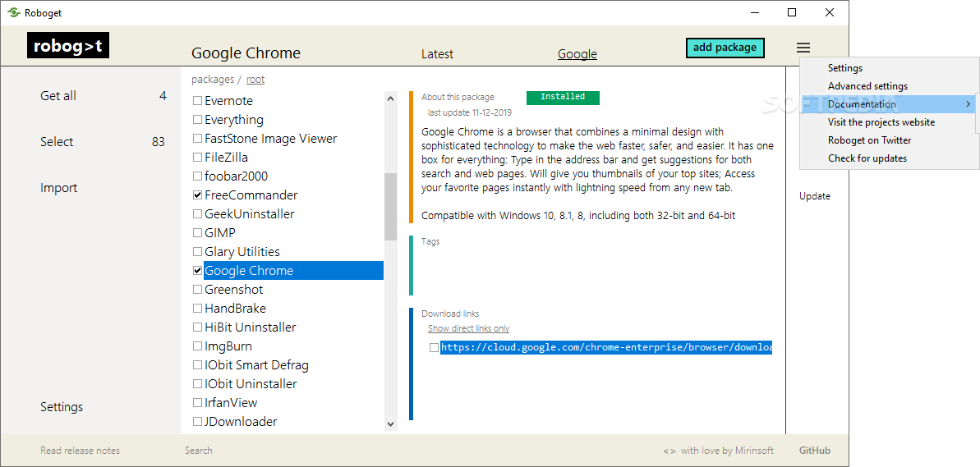Open Settings from the dropdown menu

(x=845, y=68)
